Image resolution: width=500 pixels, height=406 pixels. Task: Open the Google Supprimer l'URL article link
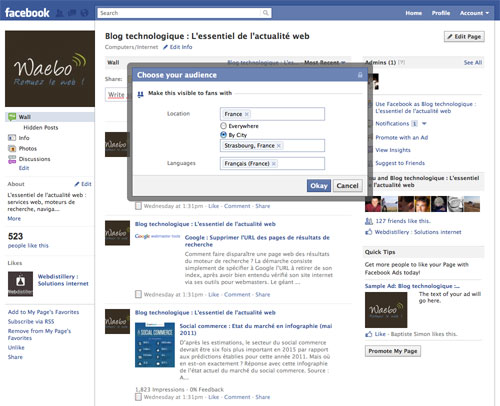click(257, 241)
